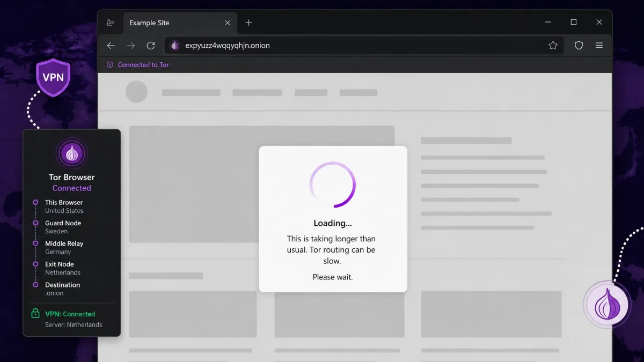Minimize the browser window
The width and height of the screenshot is (644, 362).
(x=548, y=23)
